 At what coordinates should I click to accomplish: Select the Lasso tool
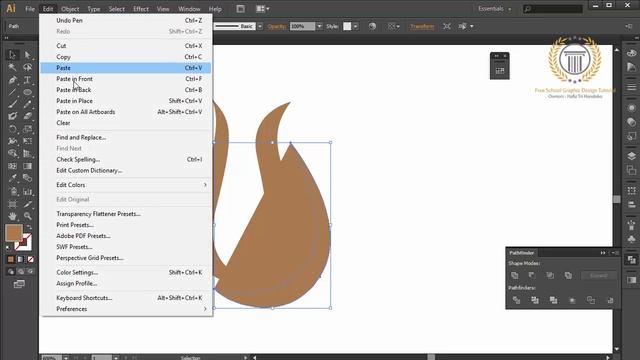(27, 67)
